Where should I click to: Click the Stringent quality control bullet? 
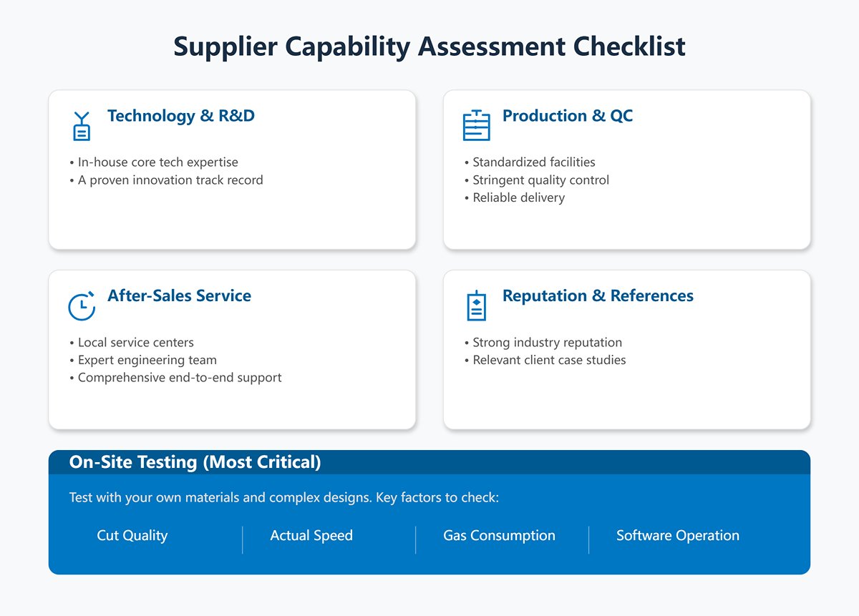(540, 180)
